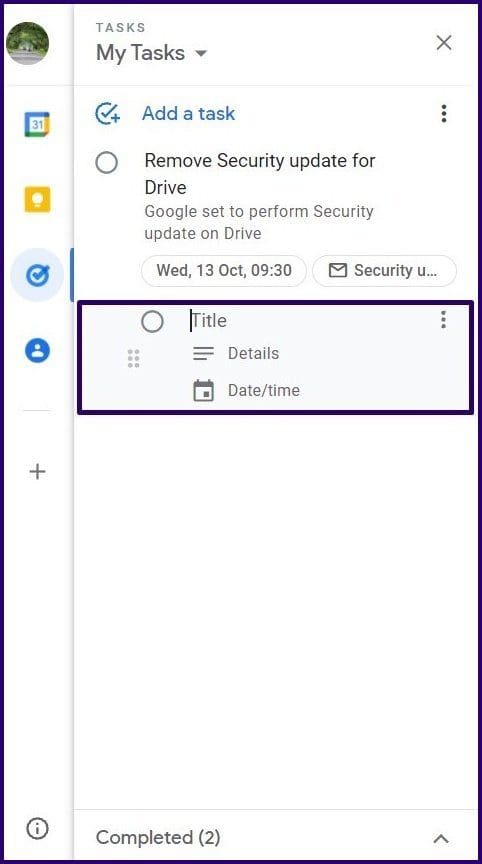Open Google Calendar from the side panel

(x=37, y=125)
